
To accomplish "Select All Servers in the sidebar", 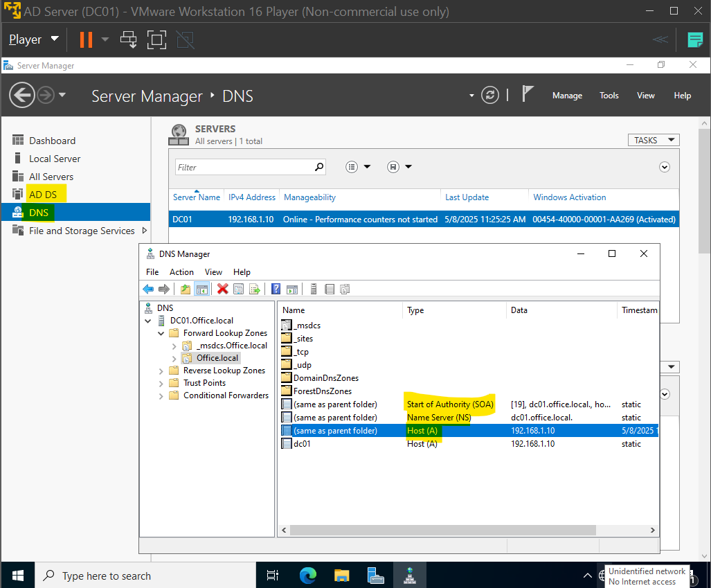I will coord(51,177).
